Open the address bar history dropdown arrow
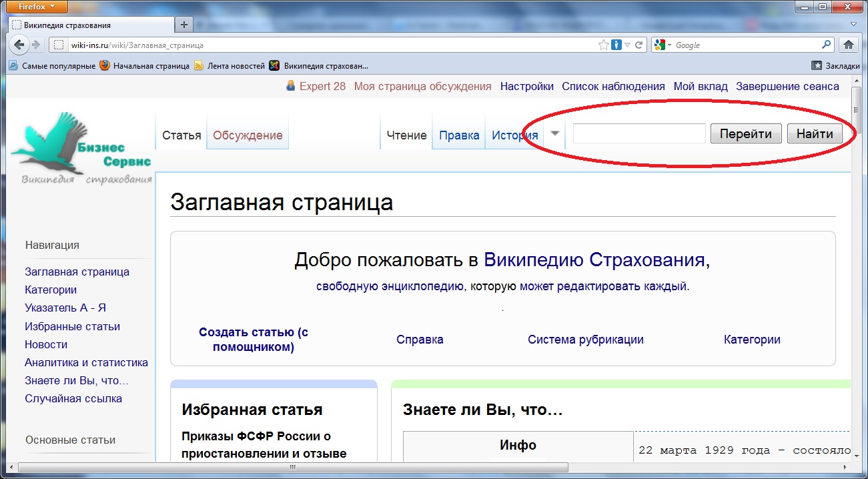Viewport: 868px width, 479px height. pyautogui.click(x=628, y=45)
